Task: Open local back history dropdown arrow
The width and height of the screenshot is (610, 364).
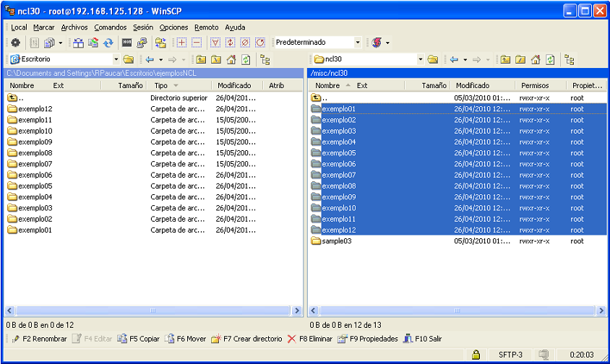Action: 160,59
